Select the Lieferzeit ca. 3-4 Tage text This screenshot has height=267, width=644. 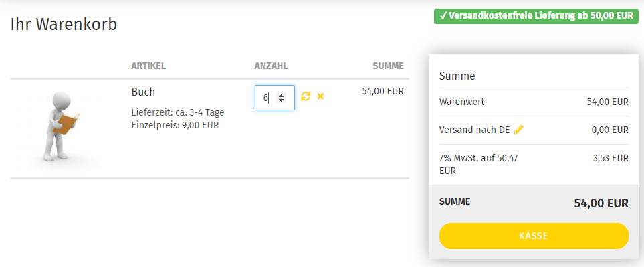click(x=178, y=112)
